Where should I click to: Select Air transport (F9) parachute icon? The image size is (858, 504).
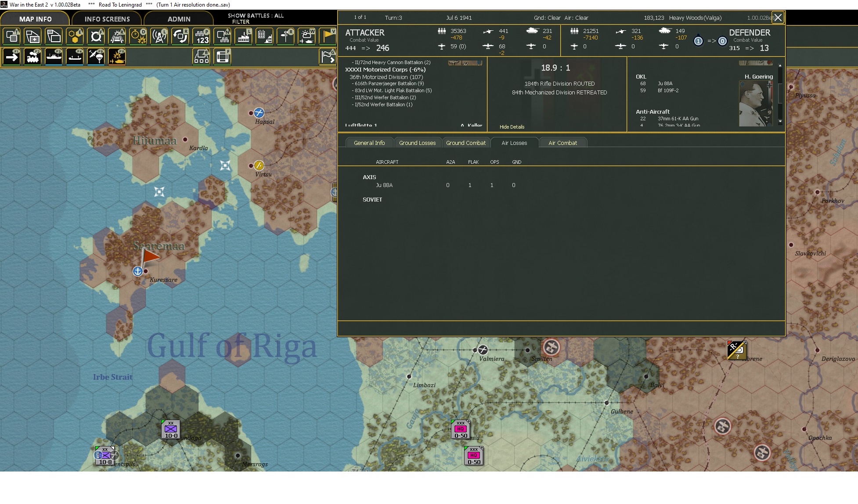[96, 57]
